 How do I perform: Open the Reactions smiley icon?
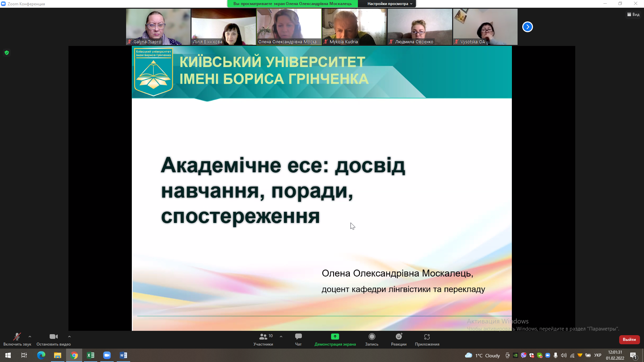click(398, 337)
